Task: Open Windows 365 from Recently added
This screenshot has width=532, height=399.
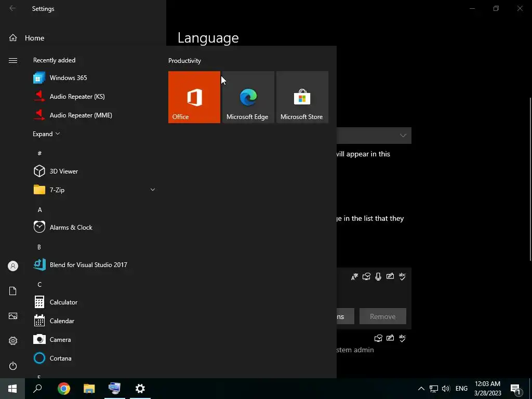Action: (x=95, y=78)
